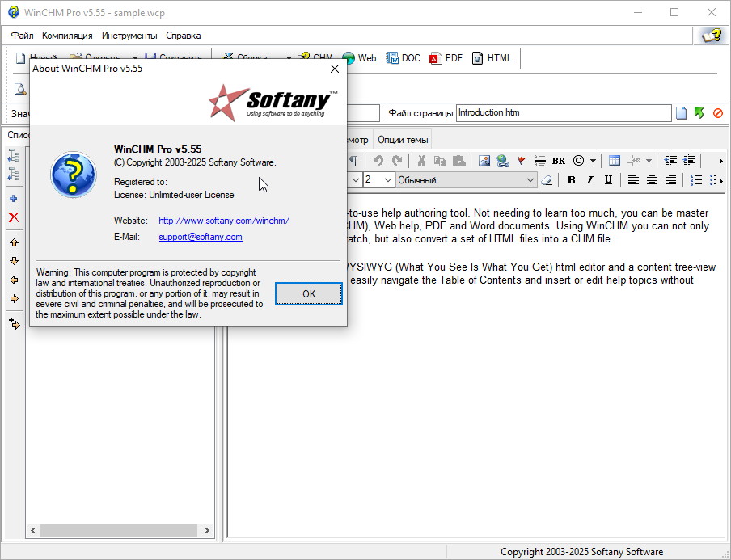Increase paragraph indent in the editor toolbar
This screenshot has height=560, width=731.
(689, 161)
